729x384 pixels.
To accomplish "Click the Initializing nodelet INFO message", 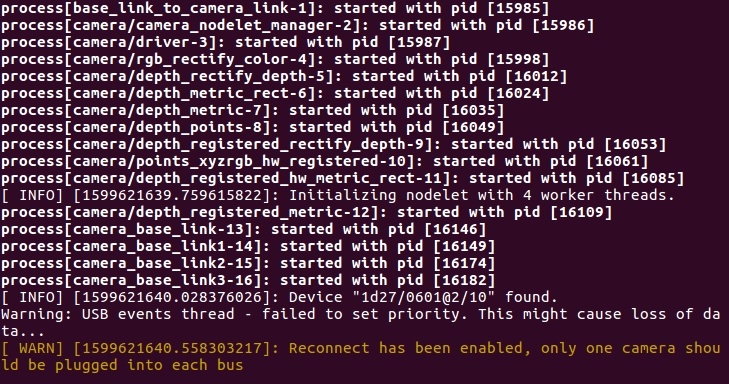I will [x=338, y=195].
